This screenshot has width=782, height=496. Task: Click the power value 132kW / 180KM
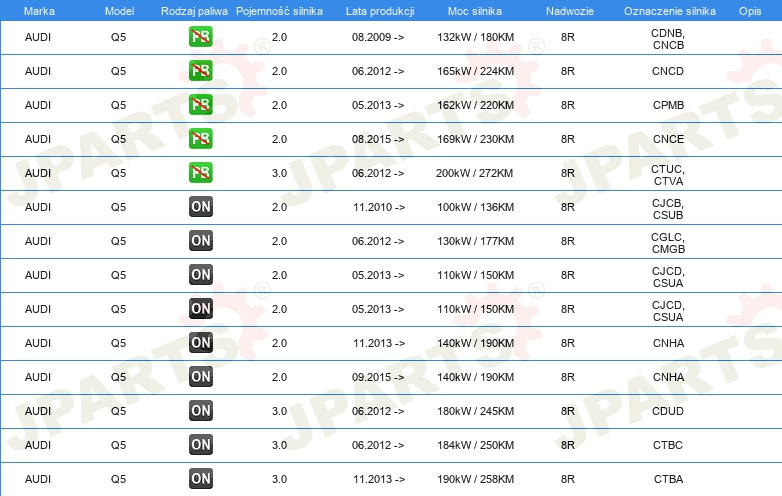click(475, 37)
